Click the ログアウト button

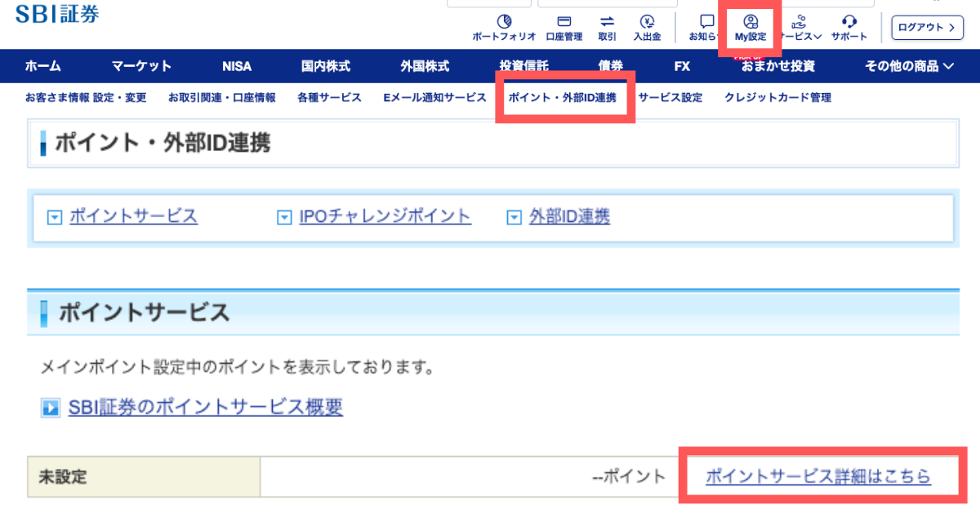pos(928,28)
